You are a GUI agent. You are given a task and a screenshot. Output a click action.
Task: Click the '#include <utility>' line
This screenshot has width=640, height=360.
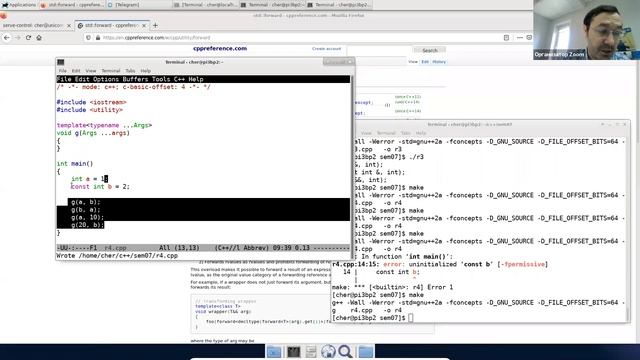click(90, 110)
